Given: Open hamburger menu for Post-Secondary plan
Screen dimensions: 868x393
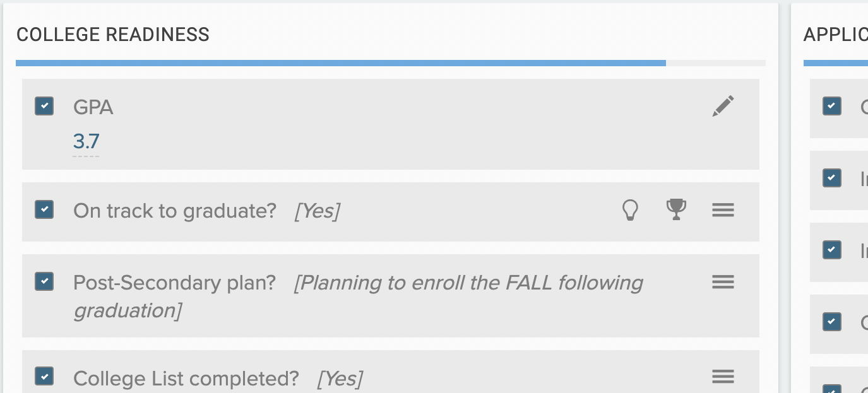Looking at the screenshot, I should click(x=723, y=282).
